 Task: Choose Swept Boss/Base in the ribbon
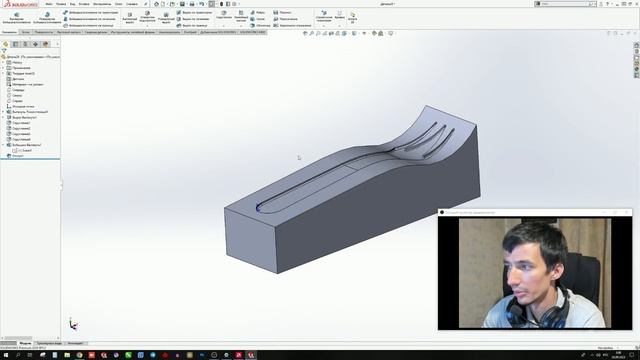point(91,13)
